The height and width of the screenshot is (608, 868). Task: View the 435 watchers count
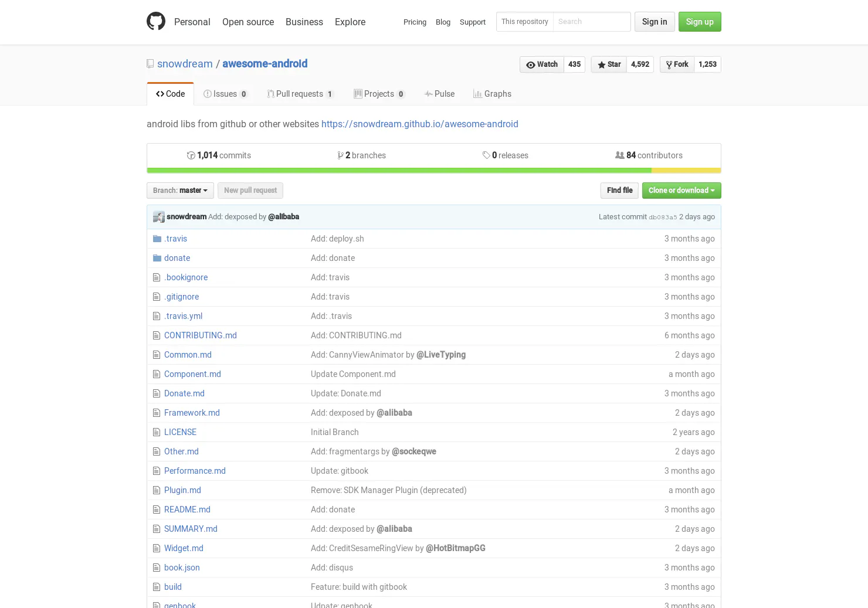575,64
